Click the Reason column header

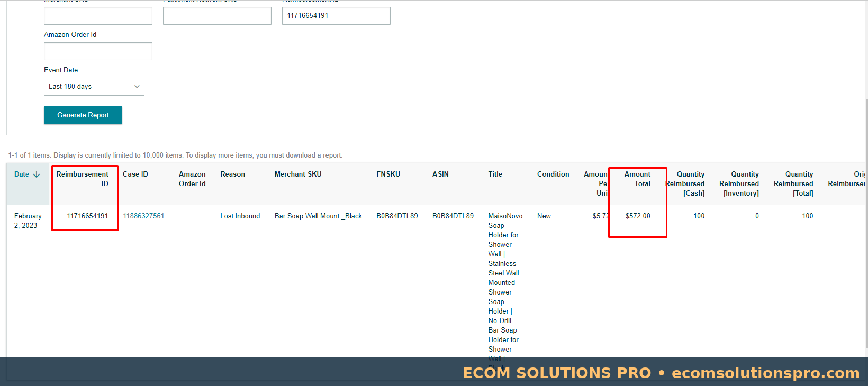pos(233,174)
